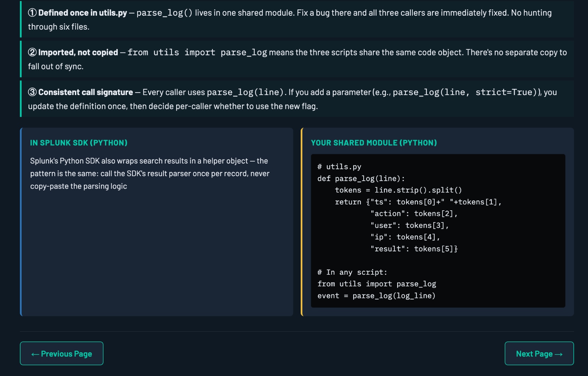This screenshot has height=376, width=588.
Task: Select the 'Consistent call signature' heading
Action: click(86, 92)
